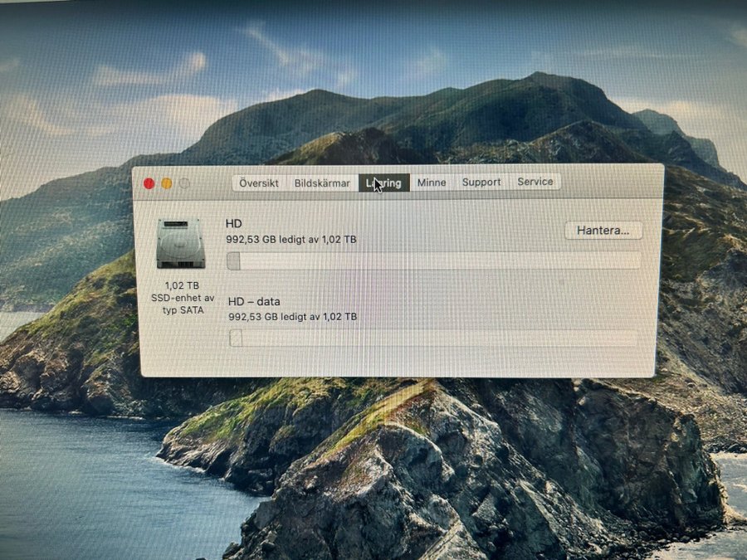
Task: Click the free space text under HD – data
Action: [292, 317]
